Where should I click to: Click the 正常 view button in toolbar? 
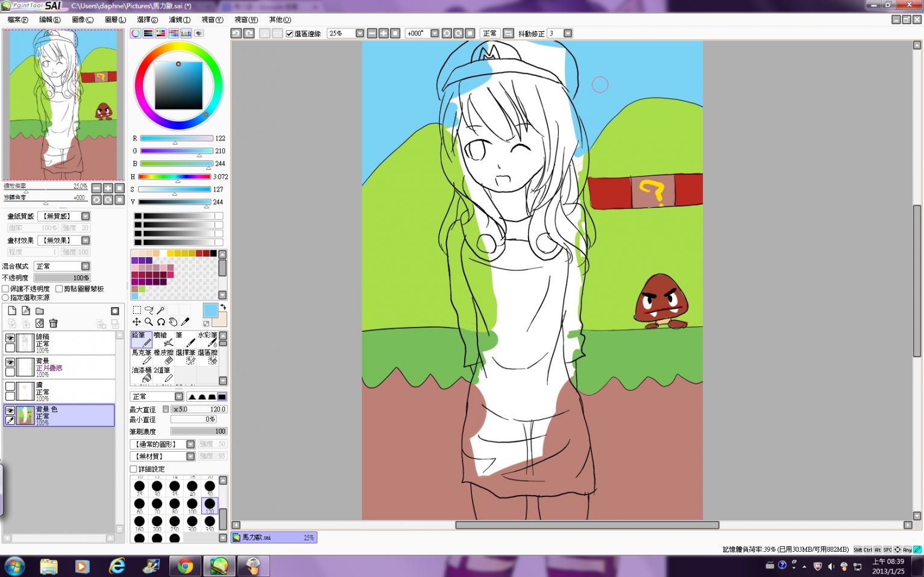click(489, 34)
